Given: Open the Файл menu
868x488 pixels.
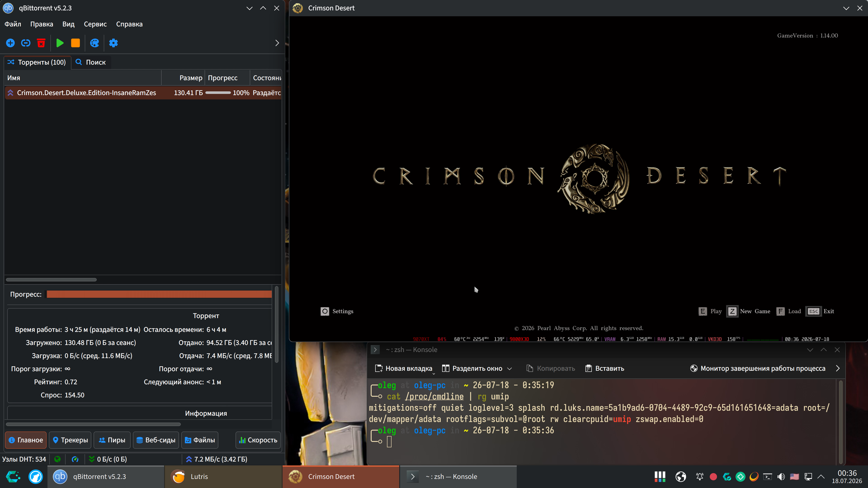Looking at the screenshot, I should click(13, 24).
